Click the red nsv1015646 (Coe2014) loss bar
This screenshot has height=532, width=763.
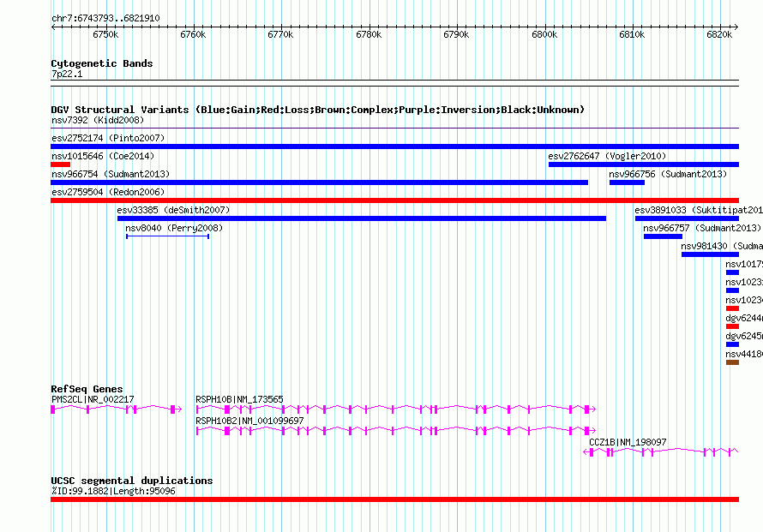tap(60, 164)
